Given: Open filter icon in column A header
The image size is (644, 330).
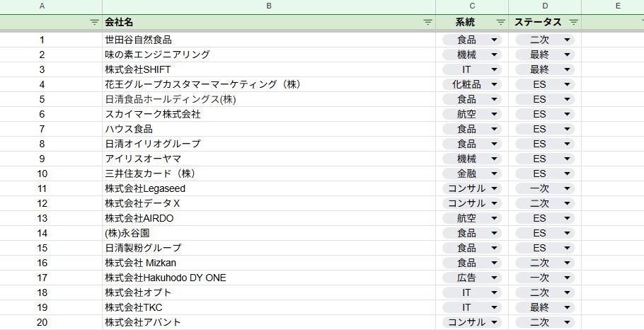Looking at the screenshot, I should (94, 22).
